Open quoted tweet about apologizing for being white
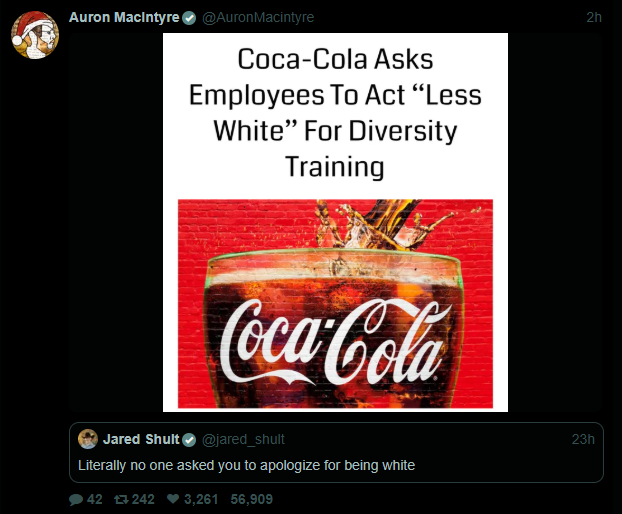 coord(336,453)
